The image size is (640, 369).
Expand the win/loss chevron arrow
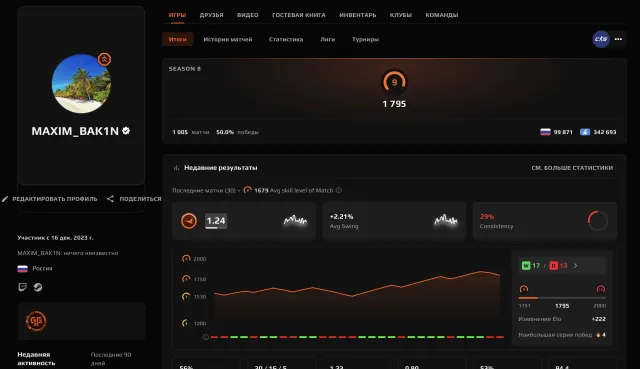576,265
